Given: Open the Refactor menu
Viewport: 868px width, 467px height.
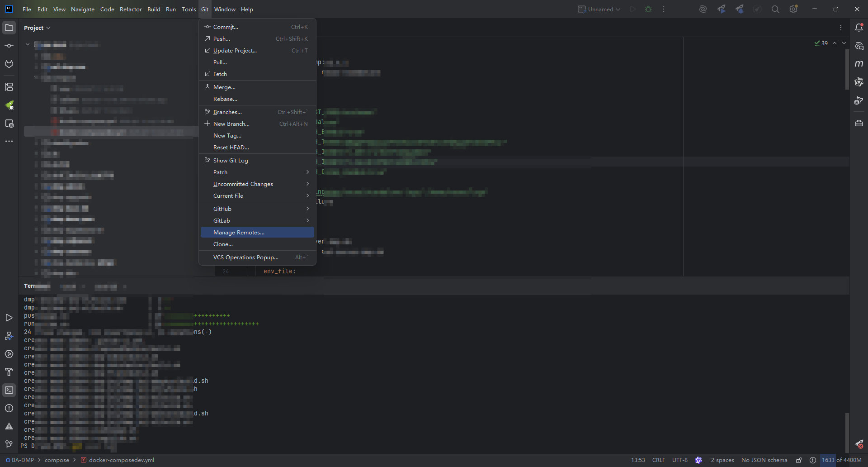Looking at the screenshot, I should (x=131, y=9).
